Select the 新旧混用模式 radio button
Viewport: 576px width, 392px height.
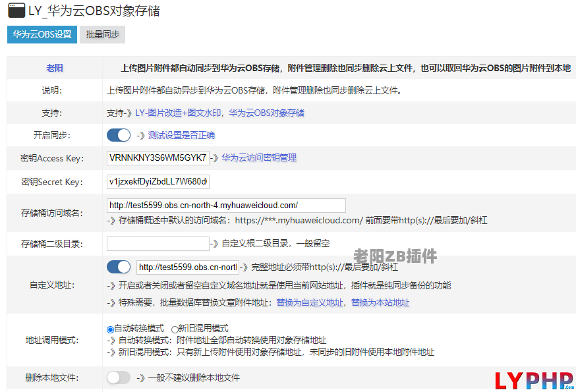click(x=175, y=329)
